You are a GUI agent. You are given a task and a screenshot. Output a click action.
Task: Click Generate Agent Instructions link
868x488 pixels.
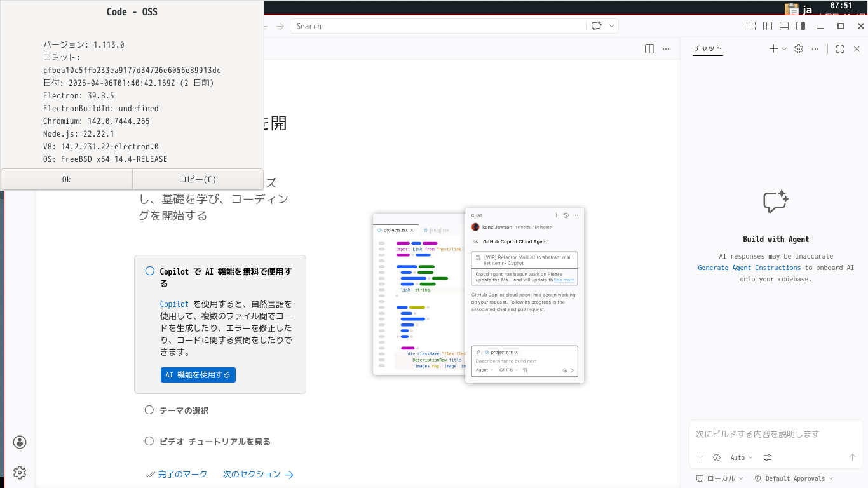(749, 268)
